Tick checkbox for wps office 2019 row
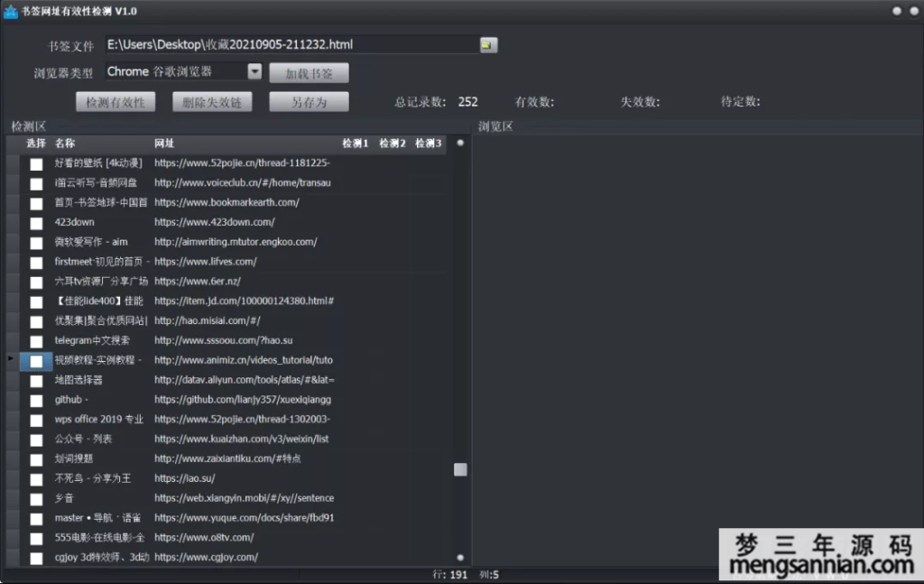924x584 pixels. pos(36,421)
